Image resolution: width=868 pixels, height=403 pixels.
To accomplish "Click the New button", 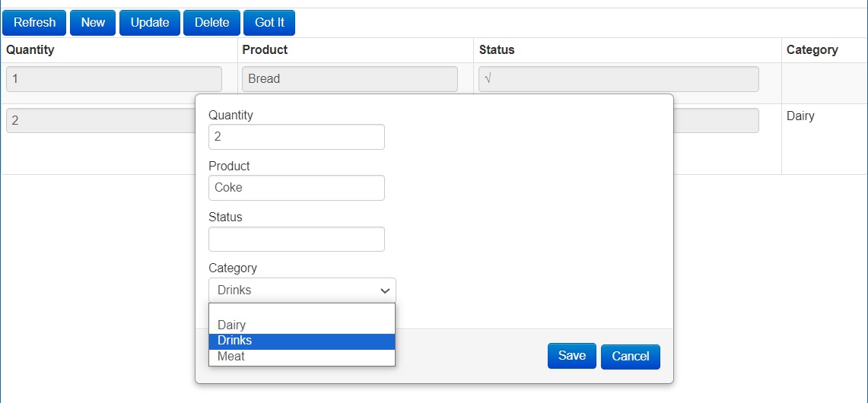I will (x=93, y=23).
